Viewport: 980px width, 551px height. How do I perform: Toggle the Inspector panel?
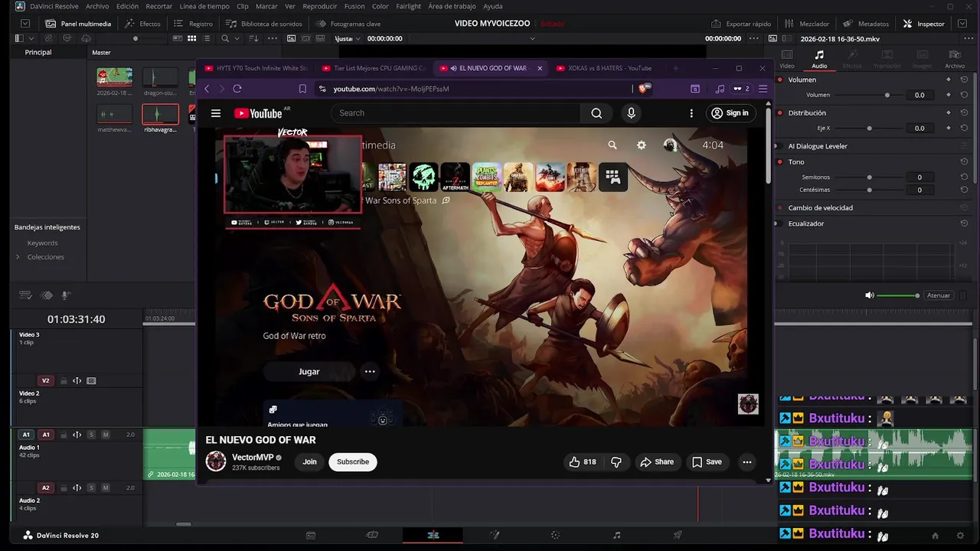924,24
